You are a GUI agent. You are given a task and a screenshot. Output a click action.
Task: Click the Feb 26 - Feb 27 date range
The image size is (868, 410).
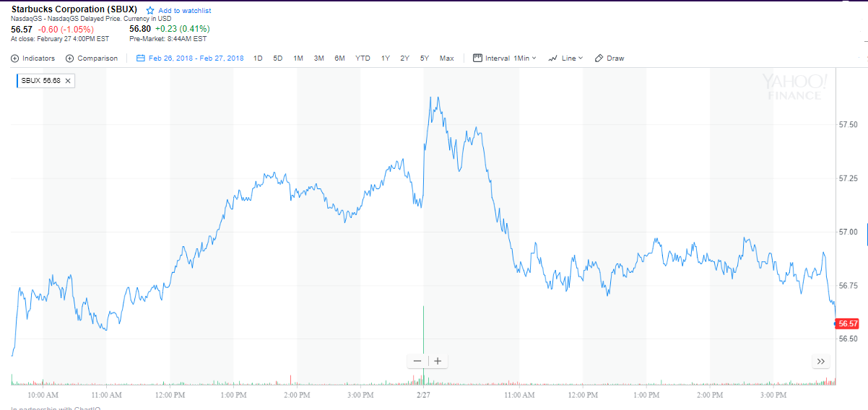(196, 58)
